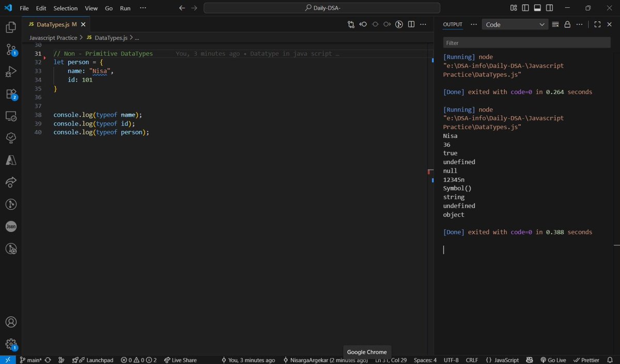Viewport: 620px width, 364px height.
Task: Open the Live Share view icon
Action: coord(11,182)
